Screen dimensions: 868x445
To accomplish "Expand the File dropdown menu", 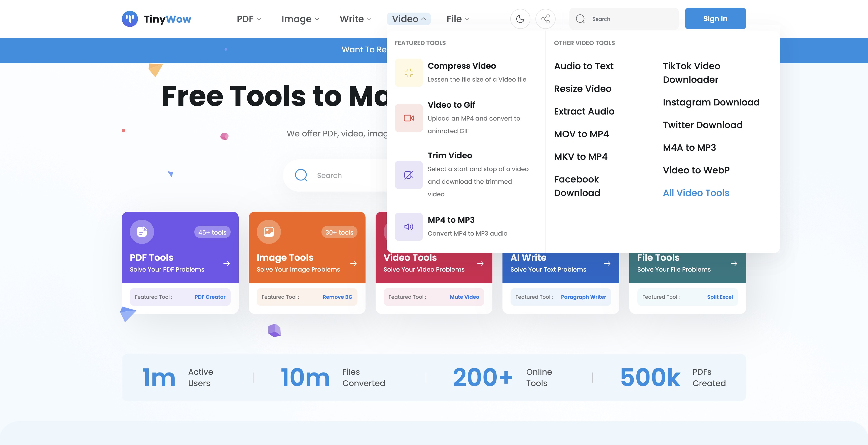I will (x=458, y=19).
